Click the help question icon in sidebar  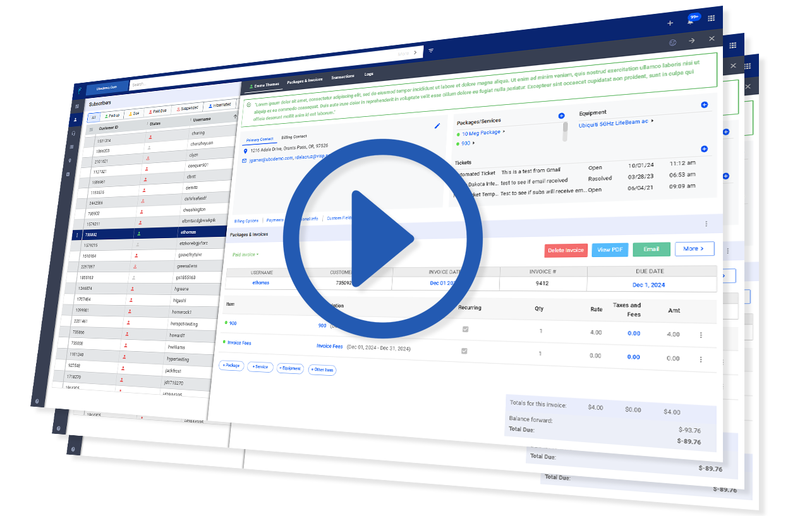(38, 401)
